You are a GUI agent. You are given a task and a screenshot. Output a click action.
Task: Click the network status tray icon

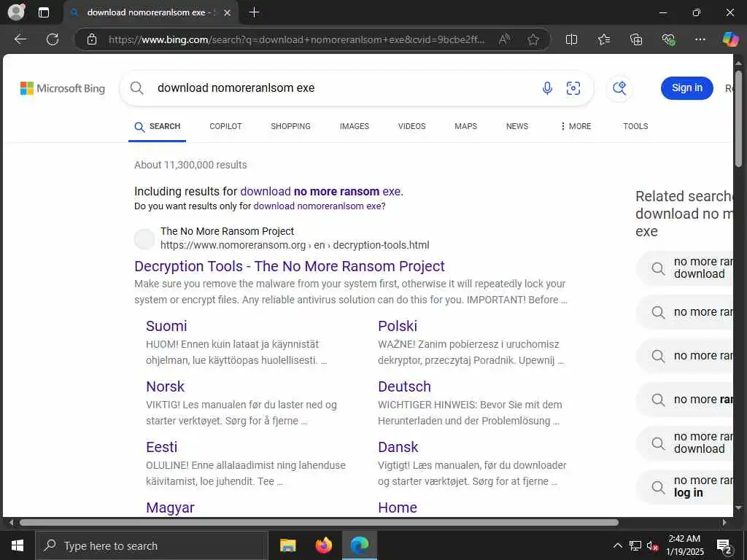[x=635, y=545]
